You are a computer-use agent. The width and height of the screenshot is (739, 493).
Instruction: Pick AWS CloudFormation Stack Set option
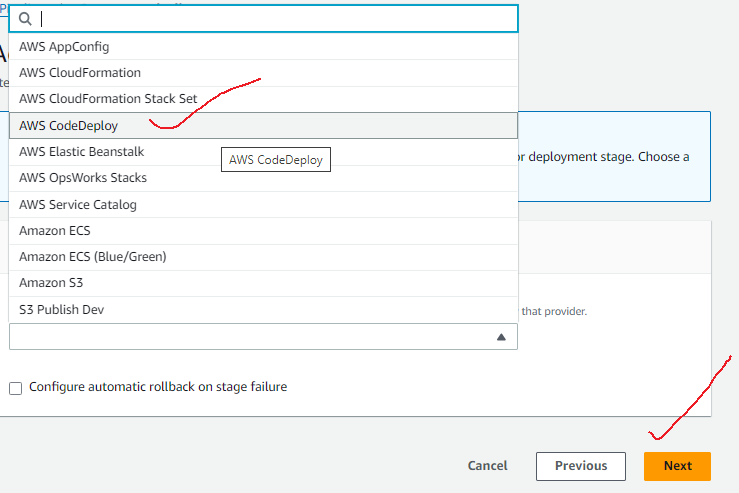click(263, 99)
